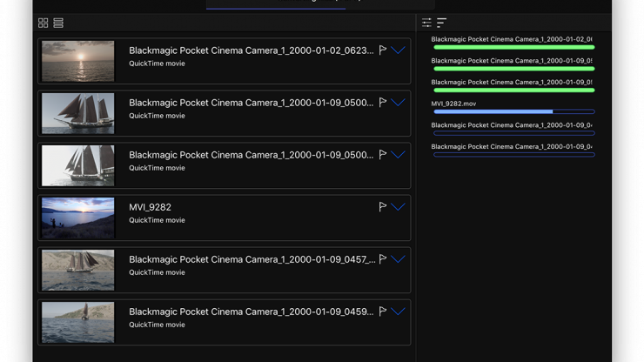Open the sunset over sea thumbnail
Image resolution: width=644 pixels, height=362 pixels.
point(77,61)
